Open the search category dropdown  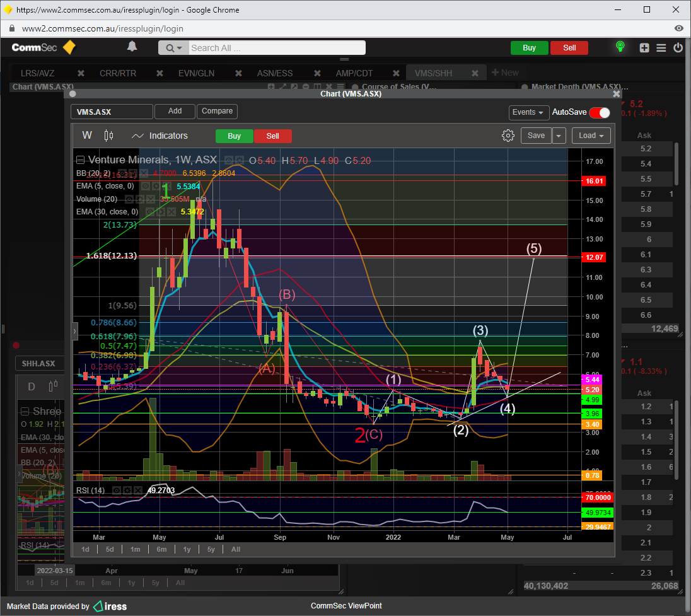pos(173,48)
